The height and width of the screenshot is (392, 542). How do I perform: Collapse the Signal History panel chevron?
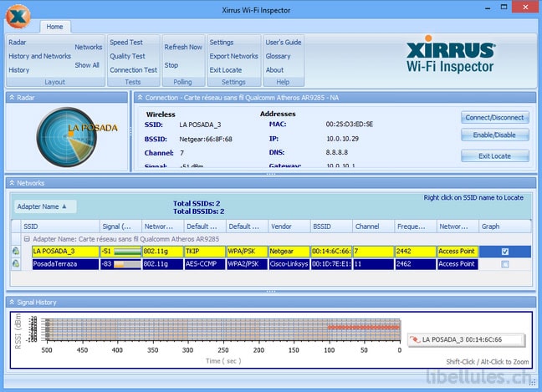12,303
